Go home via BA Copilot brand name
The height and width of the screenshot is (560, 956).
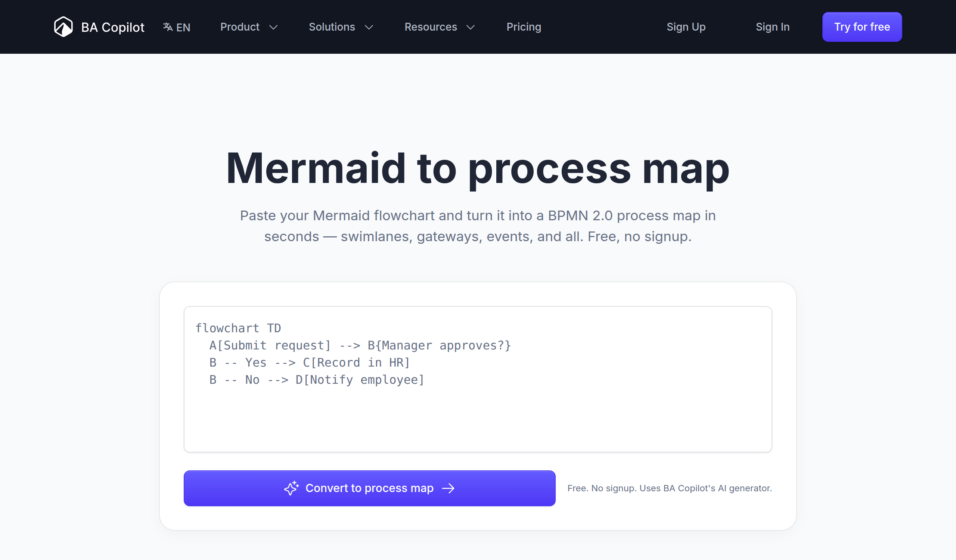click(113, 27)
